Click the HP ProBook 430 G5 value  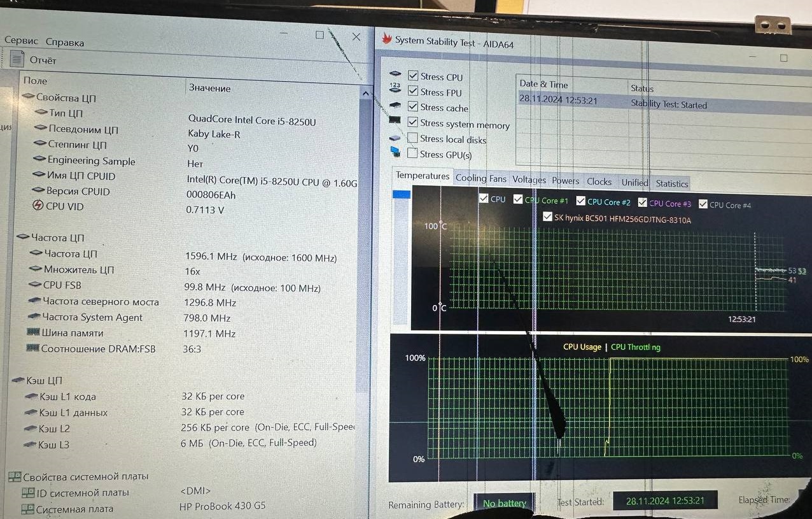[x=222, y=506]
